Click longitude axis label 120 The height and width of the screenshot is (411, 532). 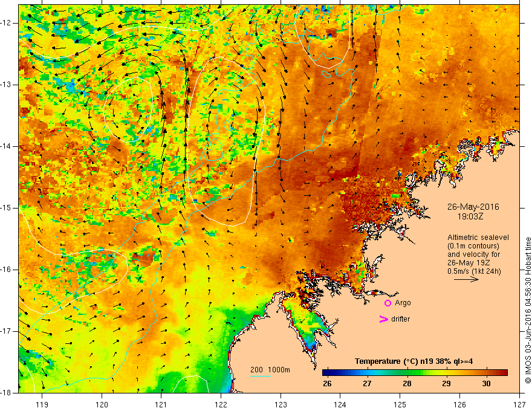(102, 404)
